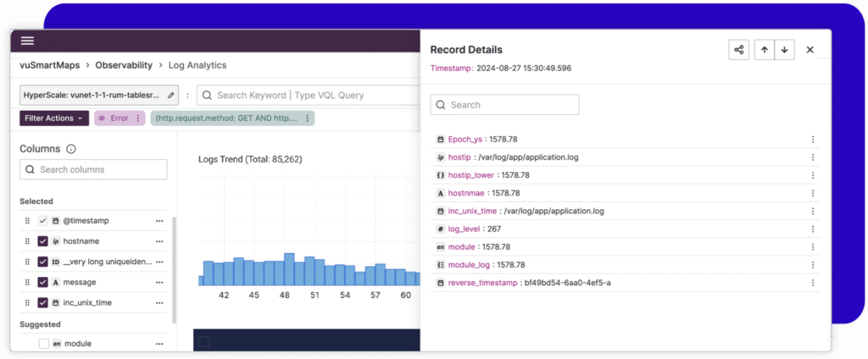Screen dimensions: 868x359
Task: Open Error filter chip options menu
Action: [138, 119]
